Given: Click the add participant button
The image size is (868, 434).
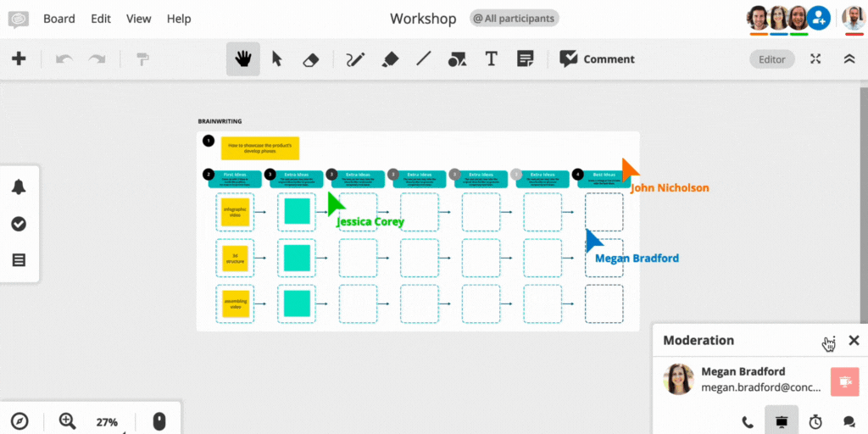Looking at the screenshot, I should click(x=818, y=18).
